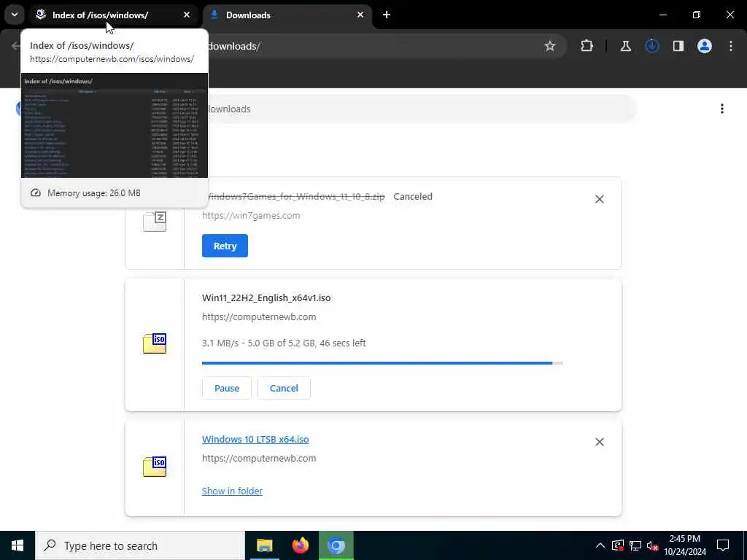Open the security alert tray icon
Image resolution: width=747 pixels, height=560 pixels.
pos(617,545)
